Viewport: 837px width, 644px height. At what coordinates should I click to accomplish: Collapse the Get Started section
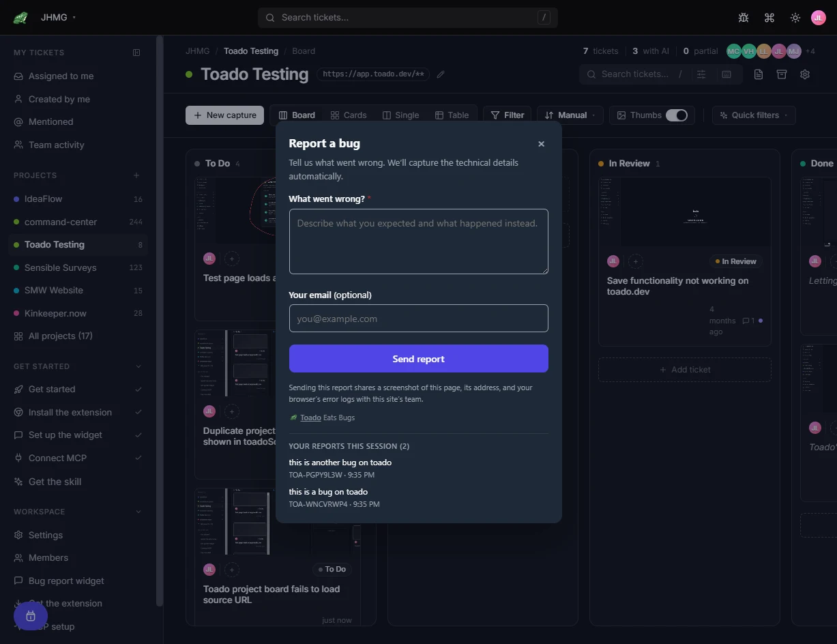click(x=138, y=366)
